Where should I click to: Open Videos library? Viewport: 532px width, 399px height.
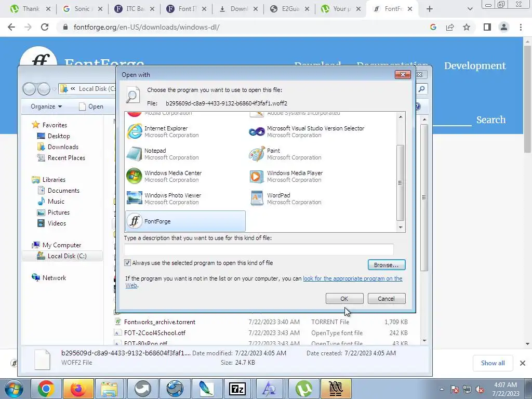52,223
